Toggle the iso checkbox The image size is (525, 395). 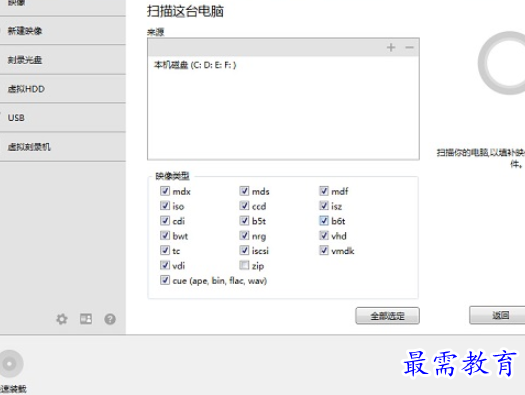[x=165, y=206]
